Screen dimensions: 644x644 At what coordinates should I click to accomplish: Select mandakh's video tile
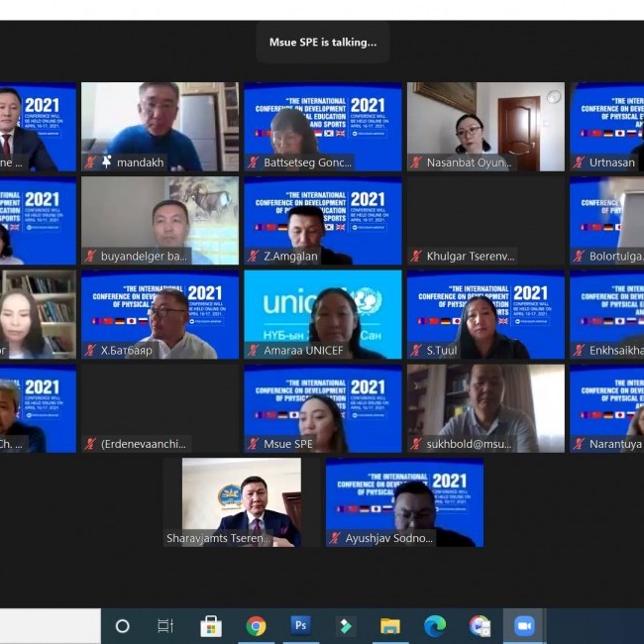click(x=161, y=127)
